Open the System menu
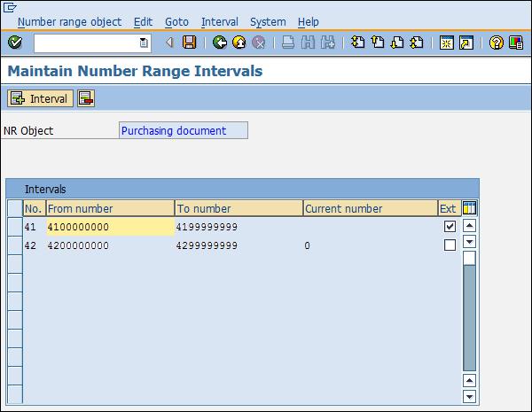The width and height of the screenshot is (532, 412). point(268,22)
